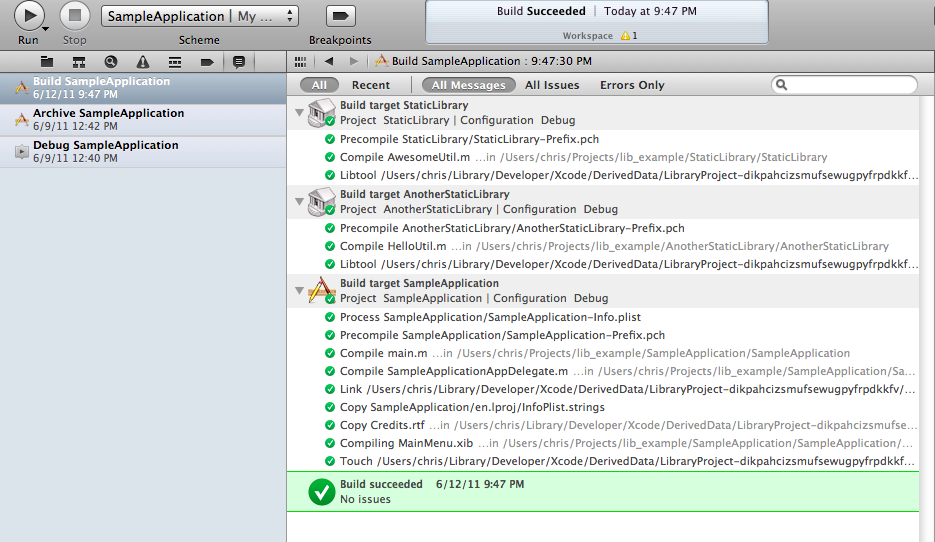Click the large green Build succeeded checkmark
Screen dimensions: 935x542
point(321,492)
